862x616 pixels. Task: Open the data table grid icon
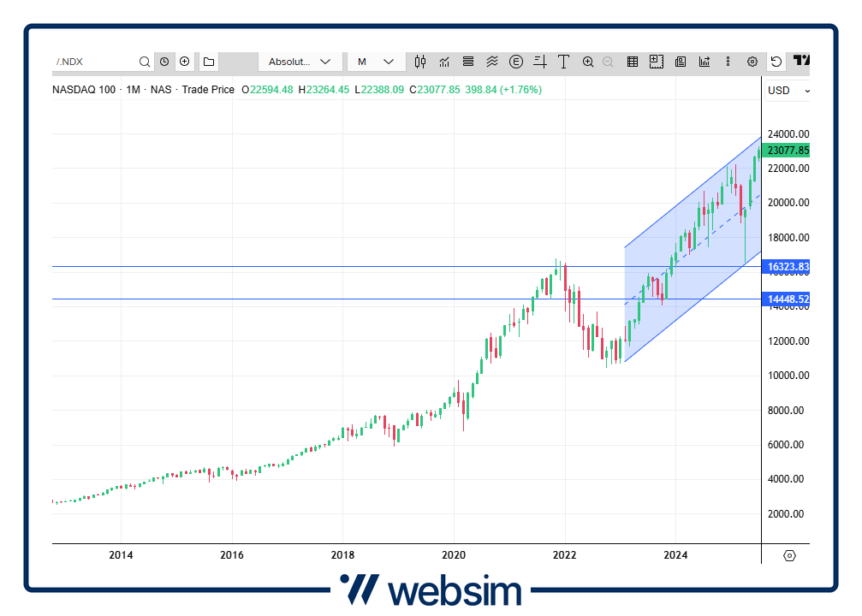(633, 62)
